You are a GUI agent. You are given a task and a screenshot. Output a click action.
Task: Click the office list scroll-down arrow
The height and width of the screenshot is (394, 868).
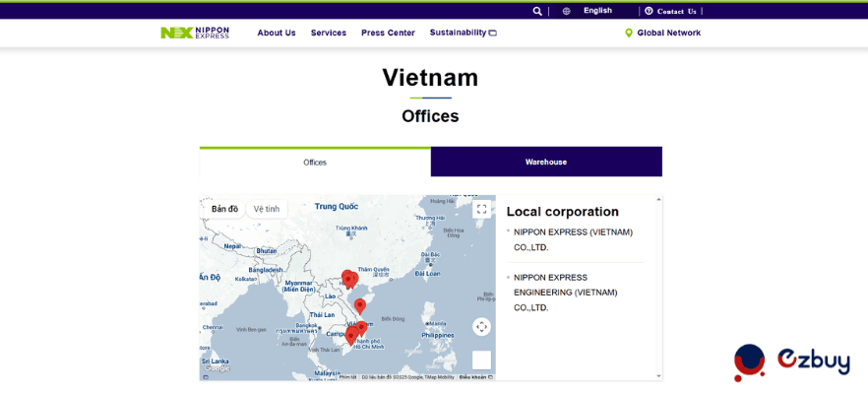pyautogui.click(x=658, y=375)
